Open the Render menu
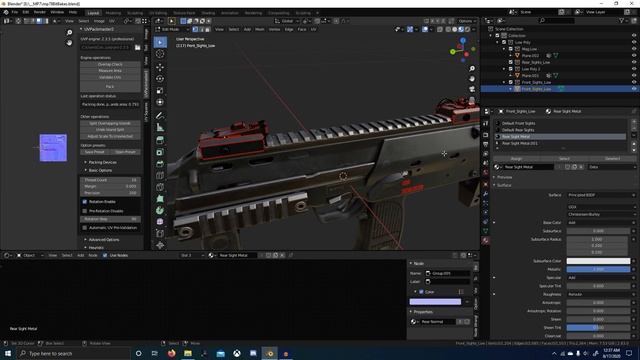Image resolution: width=640 pixels, height=360 pixels. 40,12
